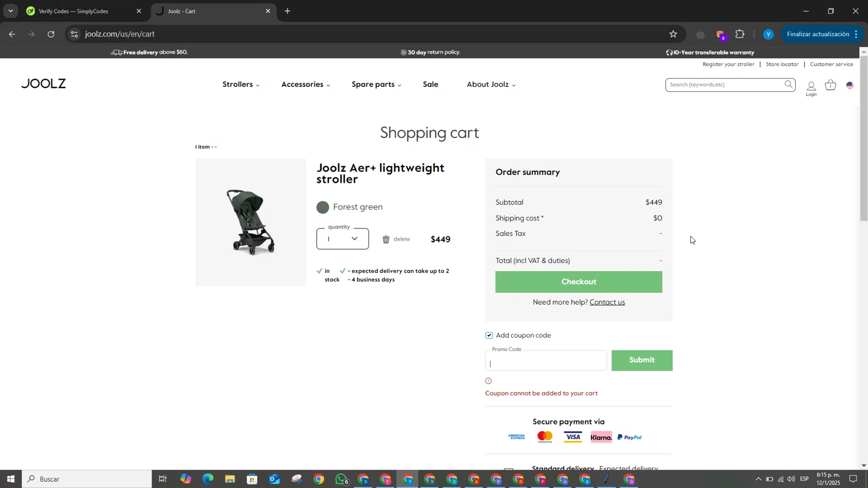
Task: Click the stroller product thumbnail
Action: click(x=251, y=222)
